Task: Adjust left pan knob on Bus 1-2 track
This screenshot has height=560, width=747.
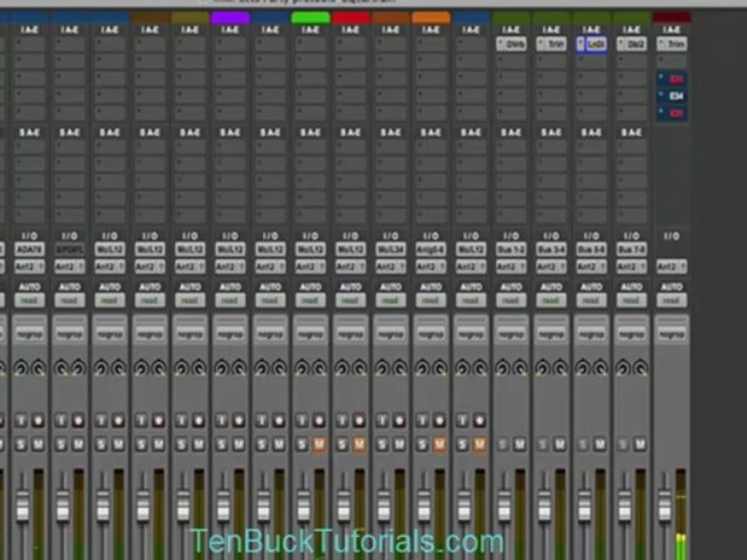Action: click(502, 368)
